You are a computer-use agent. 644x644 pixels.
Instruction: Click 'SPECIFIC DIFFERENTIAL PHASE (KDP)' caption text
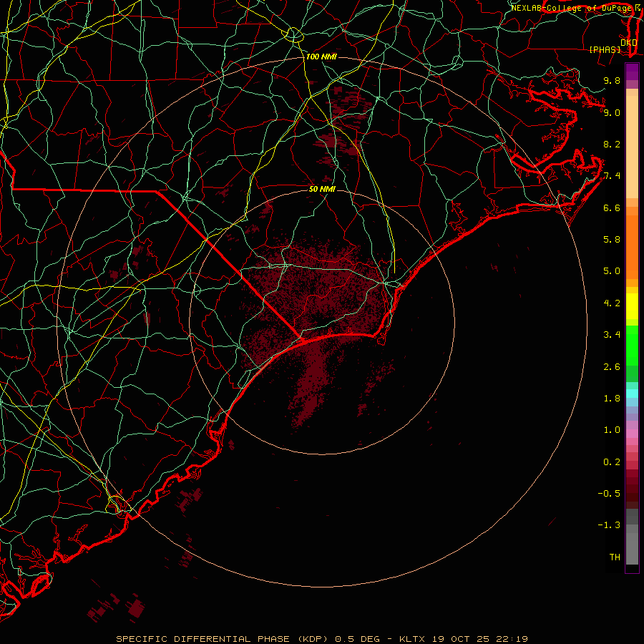(x=222, y=639)
